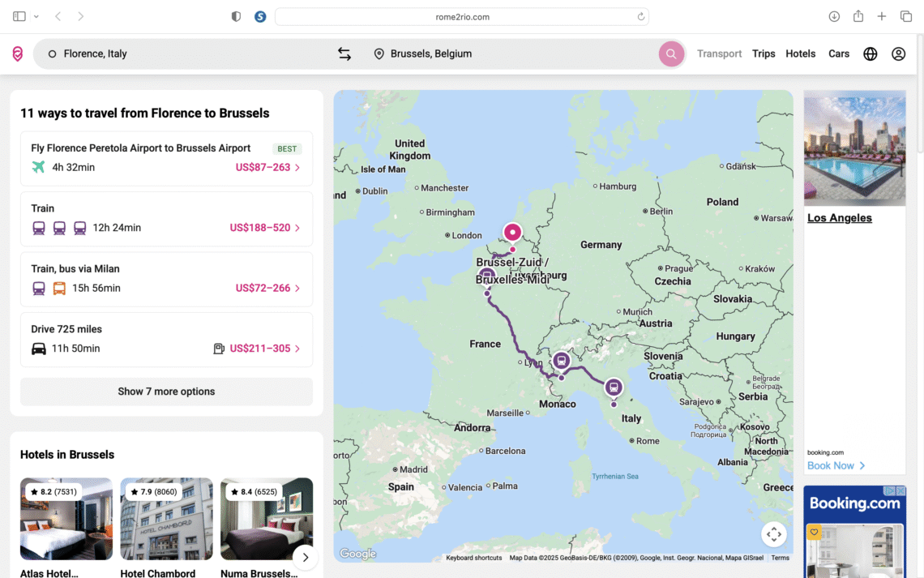Click the fuel pump icon on Drive option
The height and width of the screenshot is (578, 924).
coord(219,349)
